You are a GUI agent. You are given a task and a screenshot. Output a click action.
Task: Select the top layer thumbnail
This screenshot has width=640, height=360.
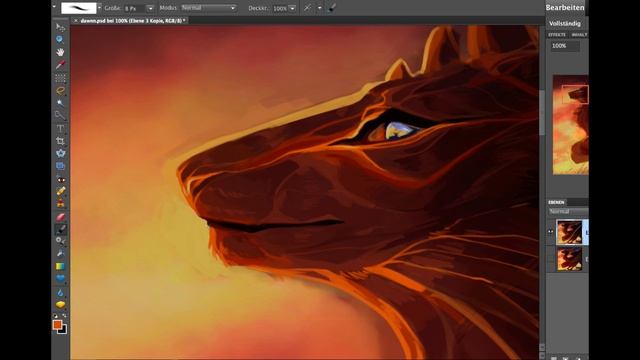coord(569,232)
